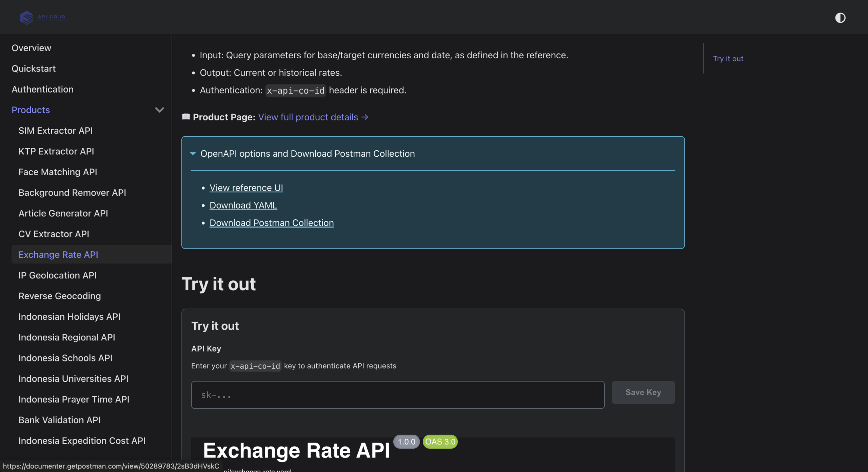This screenshot has width=868, height=472.
Task: Download the YAML specification
Action: click(x=243, y=205)
